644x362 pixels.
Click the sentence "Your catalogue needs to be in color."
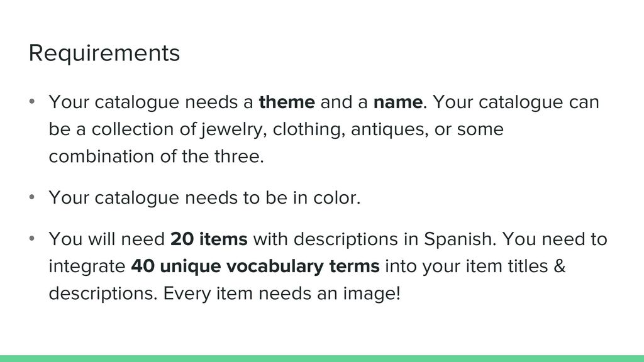204,198
